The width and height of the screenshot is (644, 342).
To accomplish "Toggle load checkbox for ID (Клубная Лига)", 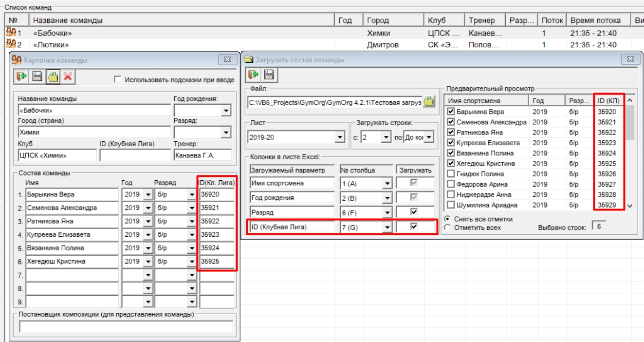I will pyautogui.click(x=414, y=227).
